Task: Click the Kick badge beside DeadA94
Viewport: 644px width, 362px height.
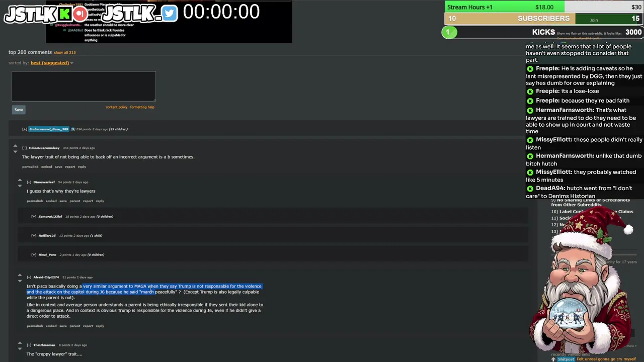Action: (x=530, y=188)
